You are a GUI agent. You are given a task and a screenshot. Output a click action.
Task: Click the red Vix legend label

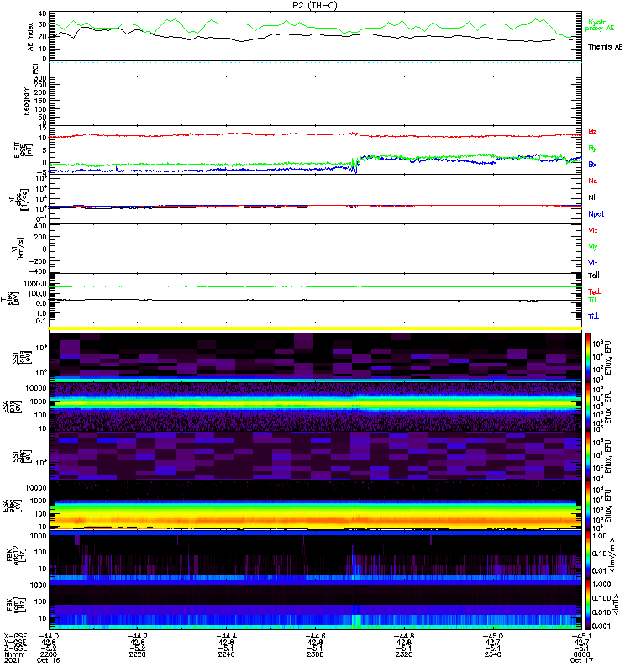click(592, 230)
